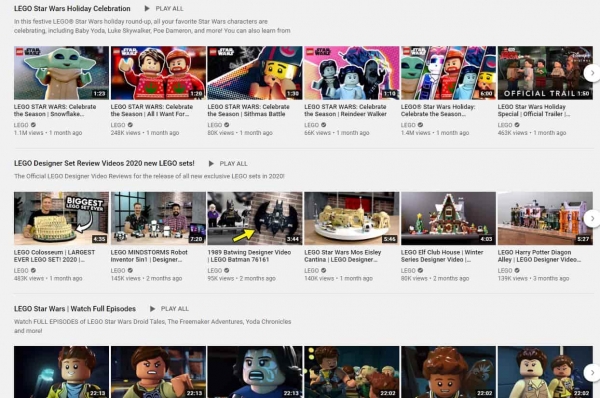
Task: Open the Harry Potter Diagon Alley thumbnail
Action: 545,219
